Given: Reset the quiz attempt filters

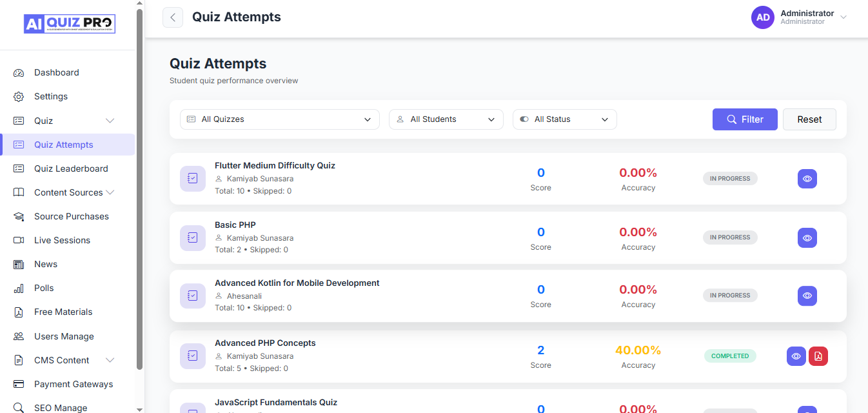Looking at the screenshot, I should coord(809,119).
